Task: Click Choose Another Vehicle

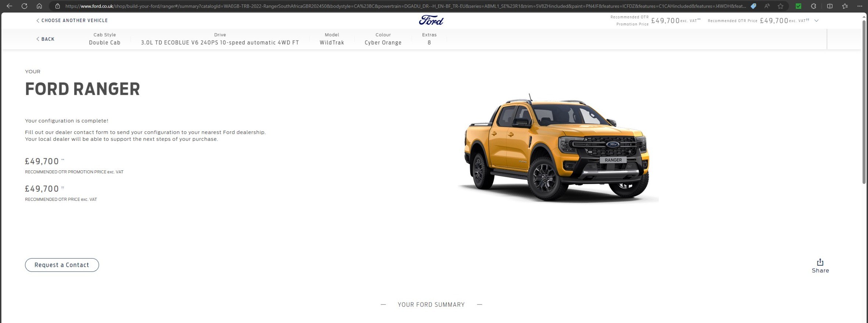Action: (72, 21)
